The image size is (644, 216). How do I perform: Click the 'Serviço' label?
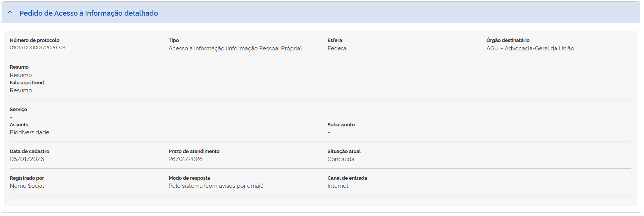point(18,110)
